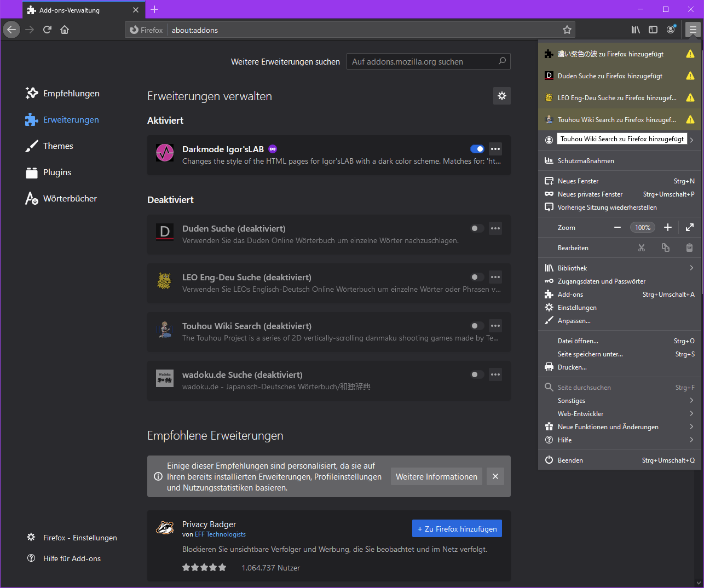Expand the Hilfe submenu
Image resolution: width=704 pixels, height=588 pixels.
(620, 440)
